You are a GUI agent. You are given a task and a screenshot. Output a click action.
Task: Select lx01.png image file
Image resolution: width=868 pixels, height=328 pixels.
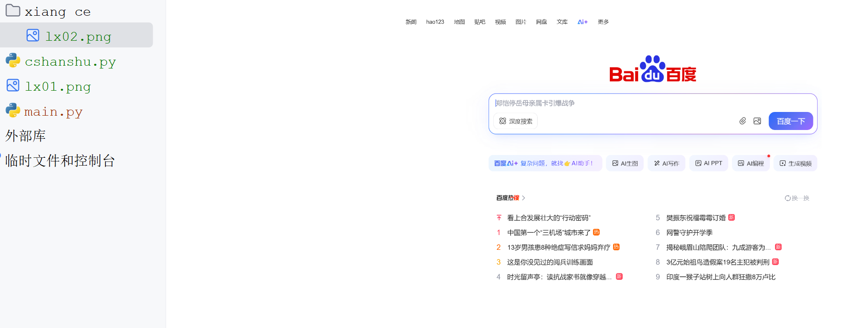click(58, 87)
